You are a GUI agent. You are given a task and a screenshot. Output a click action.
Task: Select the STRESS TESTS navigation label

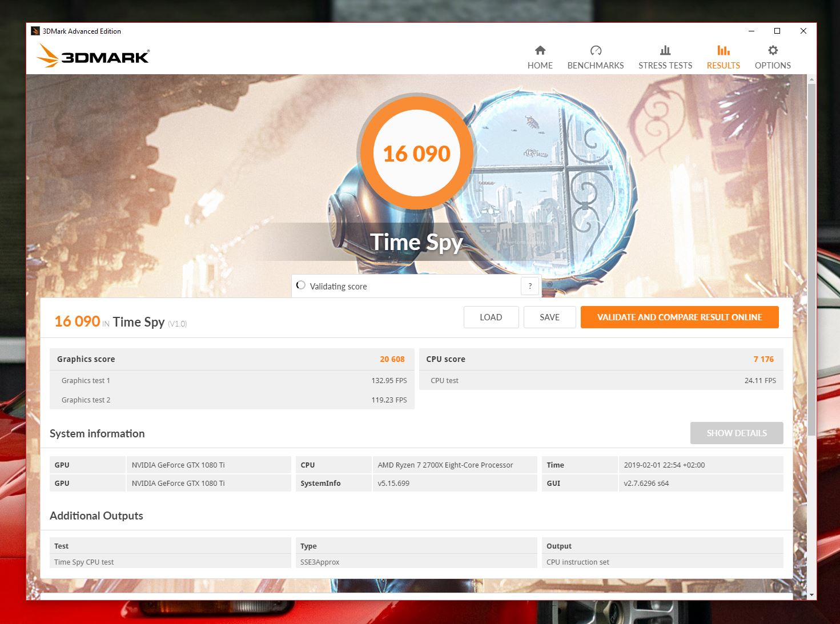click(665, 65)
